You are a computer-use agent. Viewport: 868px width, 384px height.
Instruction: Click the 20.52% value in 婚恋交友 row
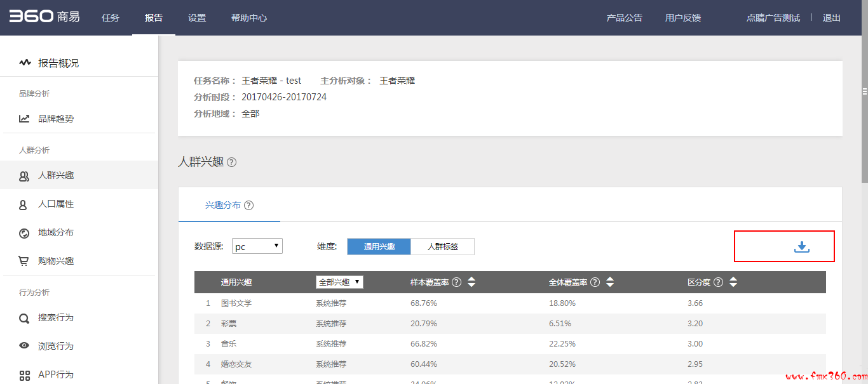pos(562,364)
